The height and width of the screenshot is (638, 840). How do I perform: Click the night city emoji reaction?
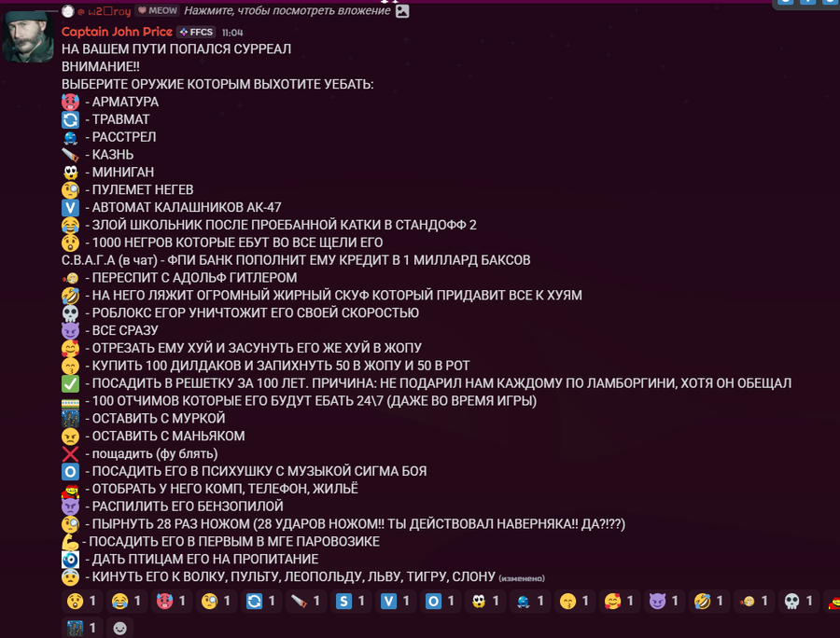[x=81, y=628]
